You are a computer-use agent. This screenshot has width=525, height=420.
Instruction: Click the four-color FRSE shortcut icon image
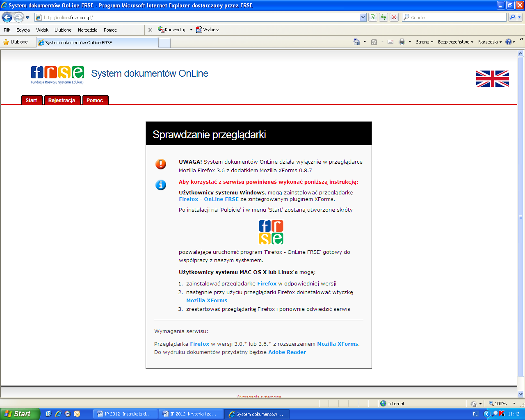(x=271, y=232)
